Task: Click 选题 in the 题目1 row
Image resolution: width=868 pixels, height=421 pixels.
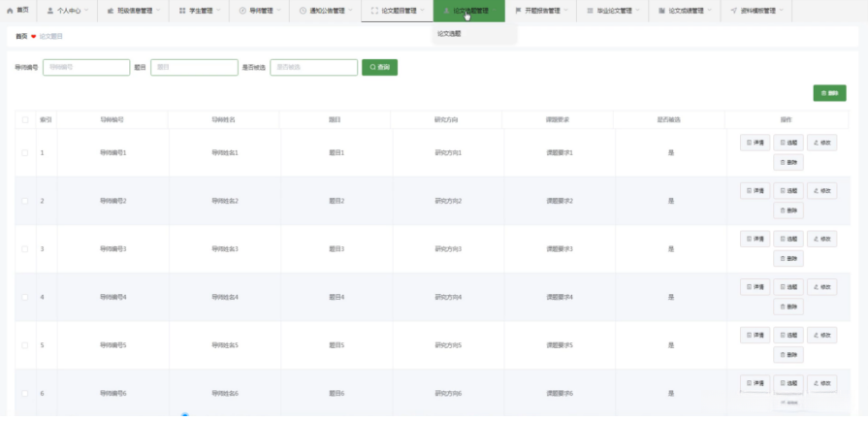Action: click(x=788, y=143)
